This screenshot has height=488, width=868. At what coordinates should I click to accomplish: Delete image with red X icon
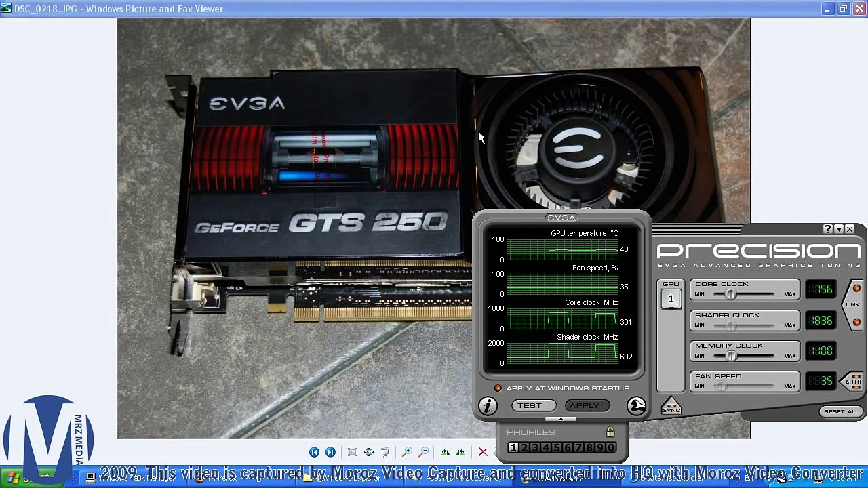[483, 452]
